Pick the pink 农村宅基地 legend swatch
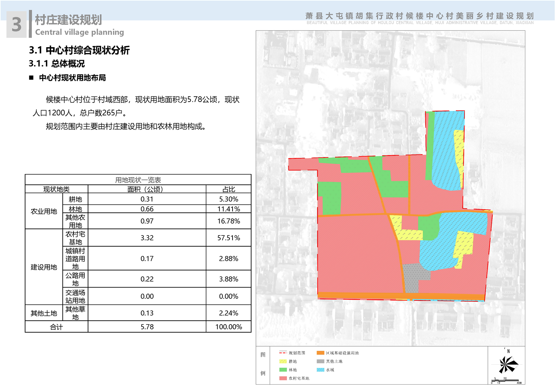The image size is (555, 392). point(283,378)
